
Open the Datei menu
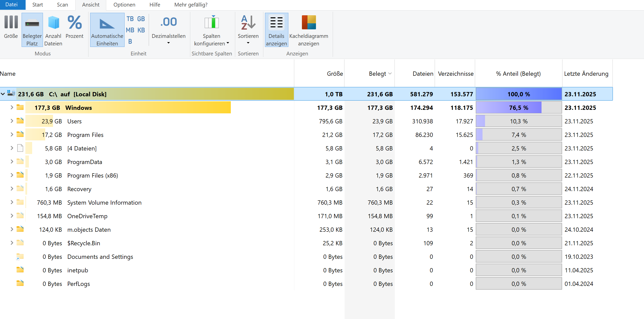pos(12,5)
